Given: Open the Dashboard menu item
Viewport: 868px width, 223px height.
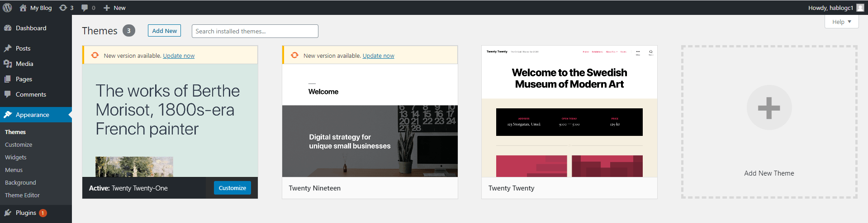Looking at the screenshot, I should point(36,28).
